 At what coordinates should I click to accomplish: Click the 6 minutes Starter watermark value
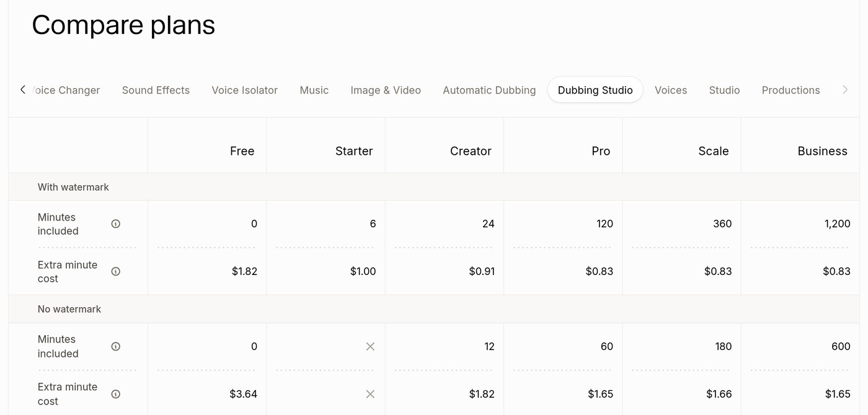coord(373,224)
